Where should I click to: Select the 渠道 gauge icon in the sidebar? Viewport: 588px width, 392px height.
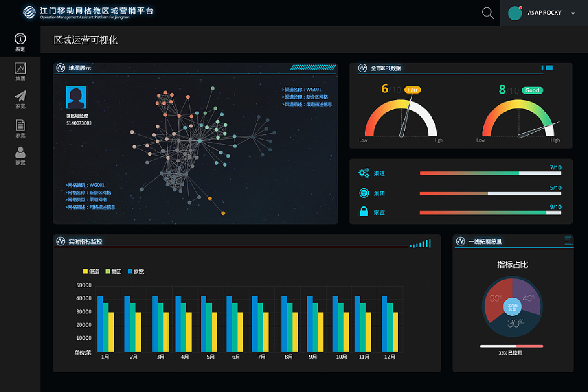point(20,39)
